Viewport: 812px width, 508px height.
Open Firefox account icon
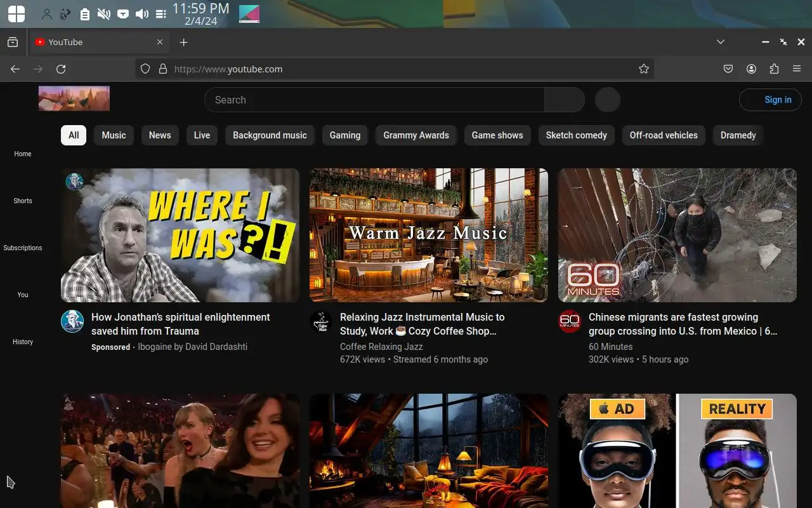[751, 69]
